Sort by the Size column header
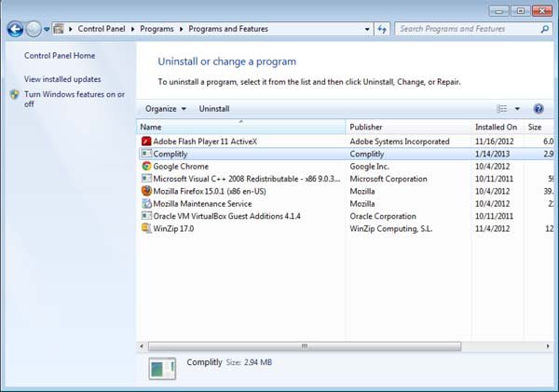 click(539, 127)
